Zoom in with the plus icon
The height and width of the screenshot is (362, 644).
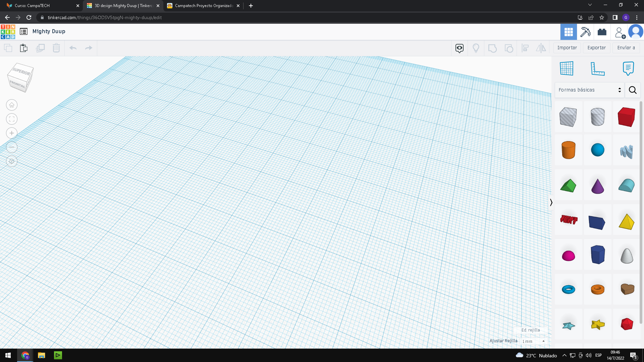click(12, 133)
